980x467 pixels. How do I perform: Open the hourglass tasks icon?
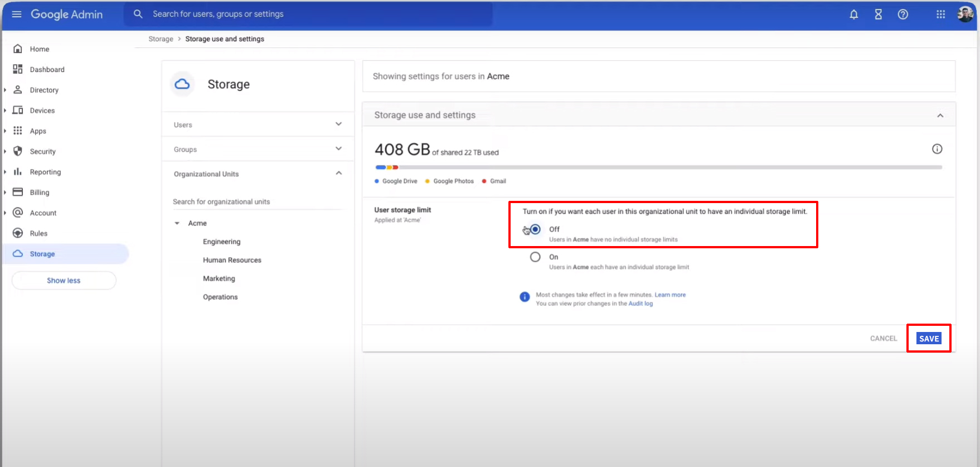coord(878,15)
